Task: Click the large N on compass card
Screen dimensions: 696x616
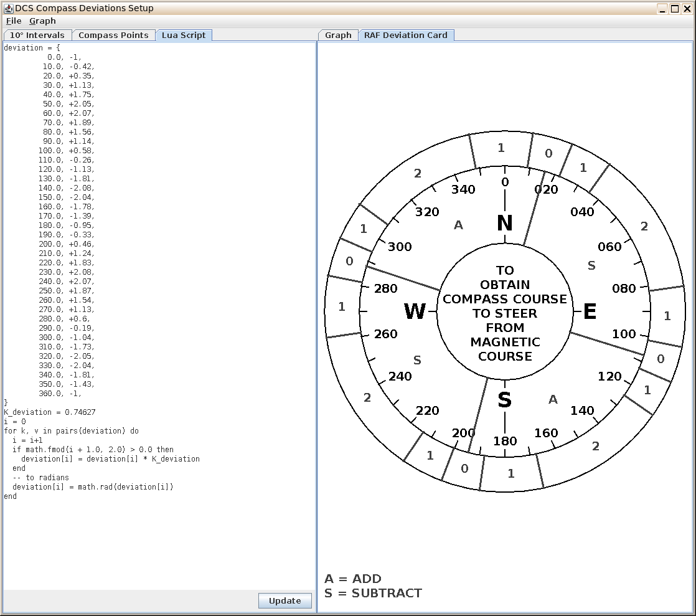Action: [x=505, y=223]
